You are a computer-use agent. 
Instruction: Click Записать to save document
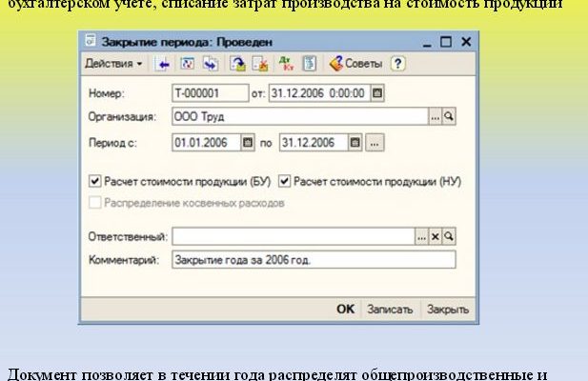pos(390,310)
